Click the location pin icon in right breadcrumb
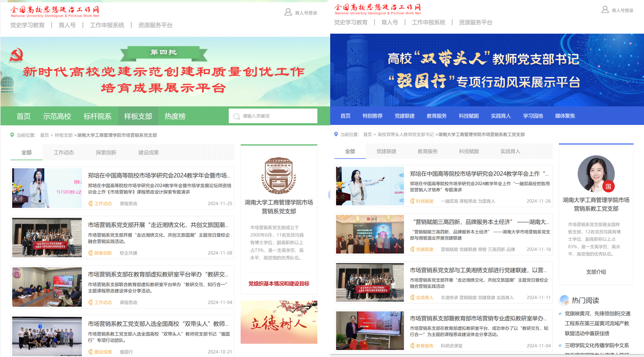 click(336, 134)
